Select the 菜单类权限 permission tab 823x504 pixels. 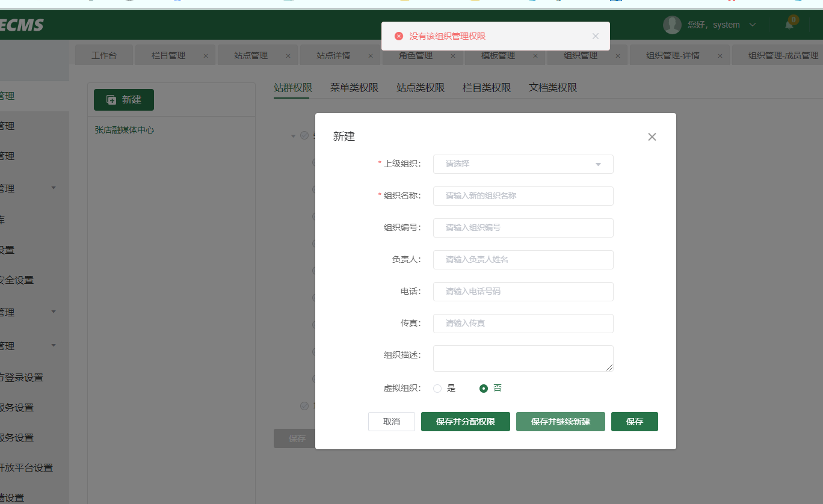click(x=354, y=88)
